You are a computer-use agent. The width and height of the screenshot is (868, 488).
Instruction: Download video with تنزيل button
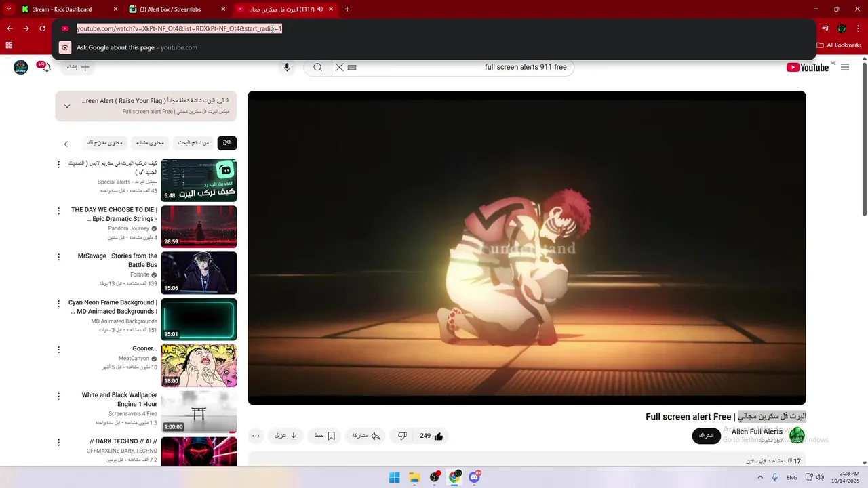pyautogui.click(x=286, y=436)
